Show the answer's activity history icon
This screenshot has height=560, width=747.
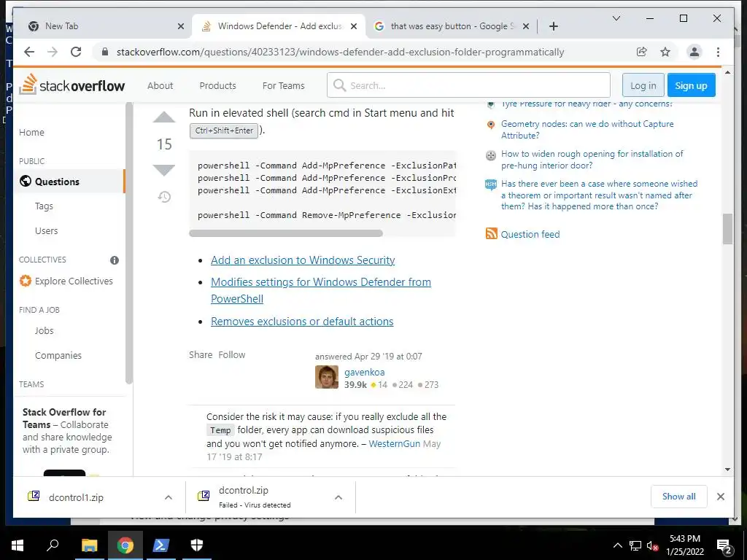coord(164,197)
